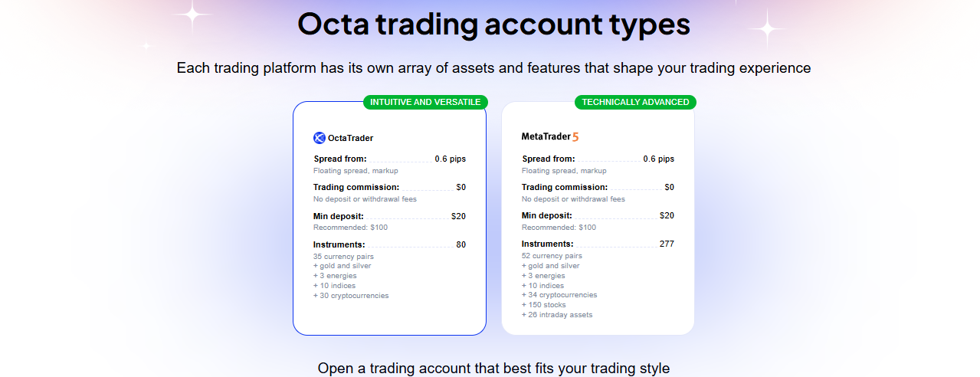The height and width of the screenshot is (377, 980).
Task: Click the Octa trading account types heading
Action: click(493, 25)
